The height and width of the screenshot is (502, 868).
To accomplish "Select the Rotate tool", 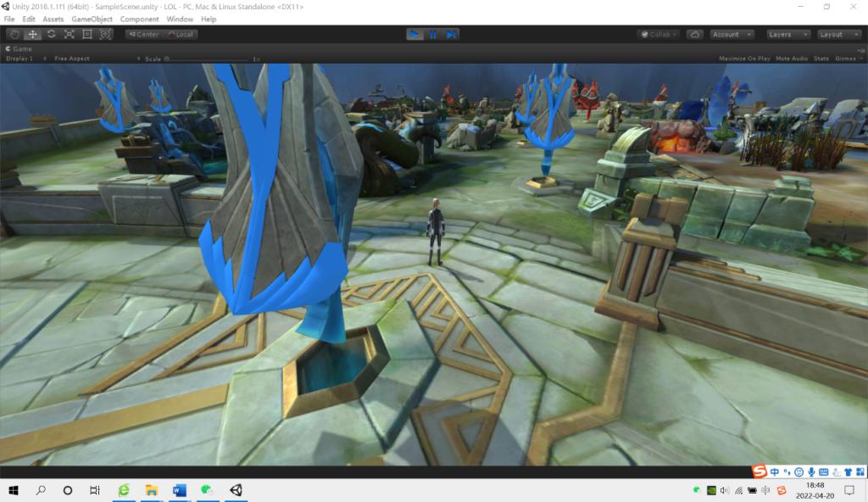I will [51, 35].
